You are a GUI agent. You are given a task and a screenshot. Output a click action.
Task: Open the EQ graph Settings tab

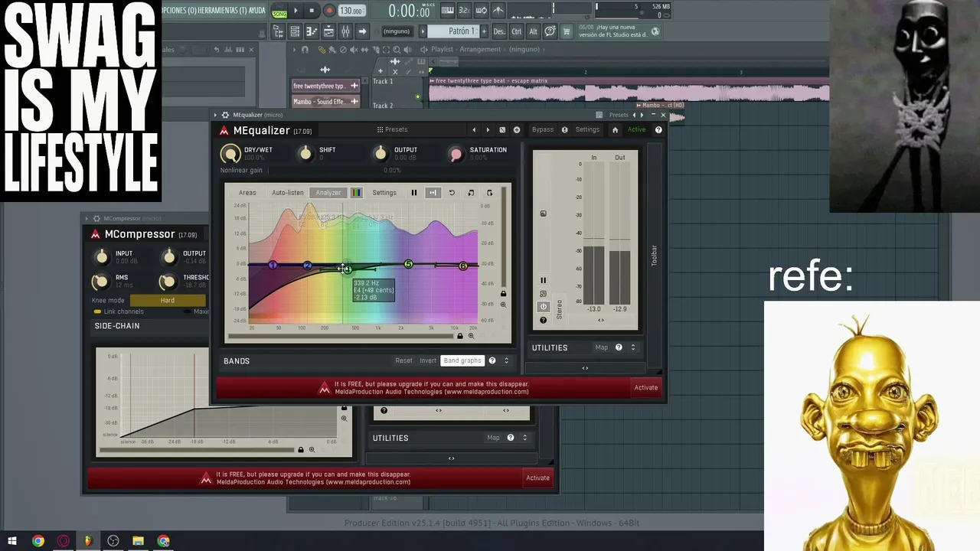pyautogui.click(x=384, y=193)
